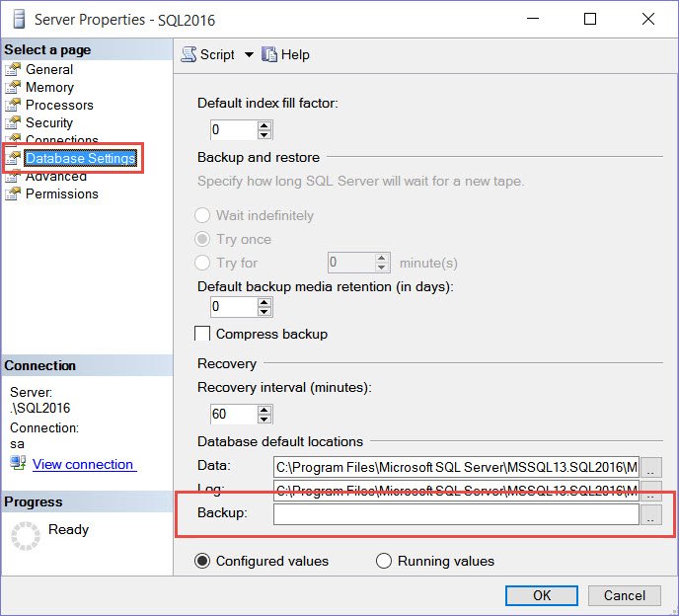Screen dimensions: 679x616
Task: Click the Log default location path field
Action: [x=456, y=491]
